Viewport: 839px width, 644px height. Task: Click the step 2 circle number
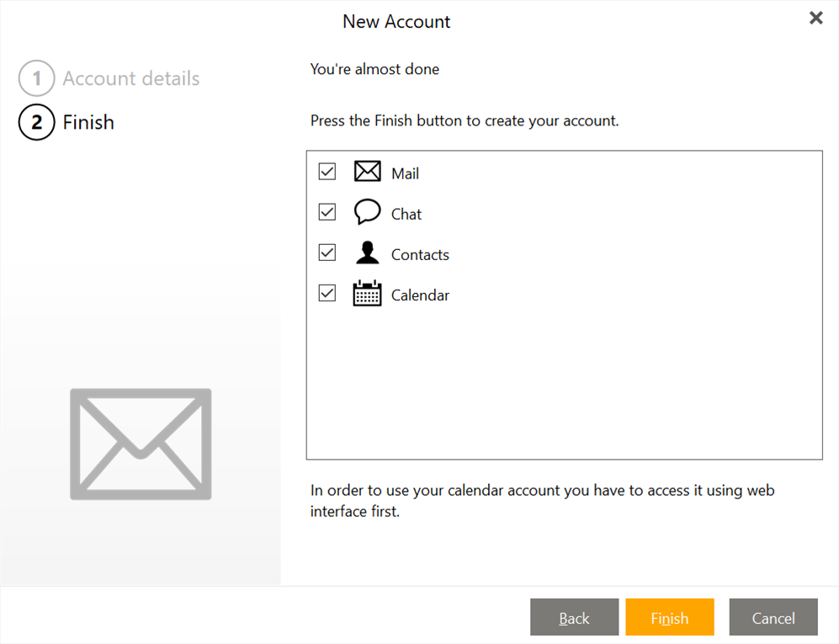36,122
